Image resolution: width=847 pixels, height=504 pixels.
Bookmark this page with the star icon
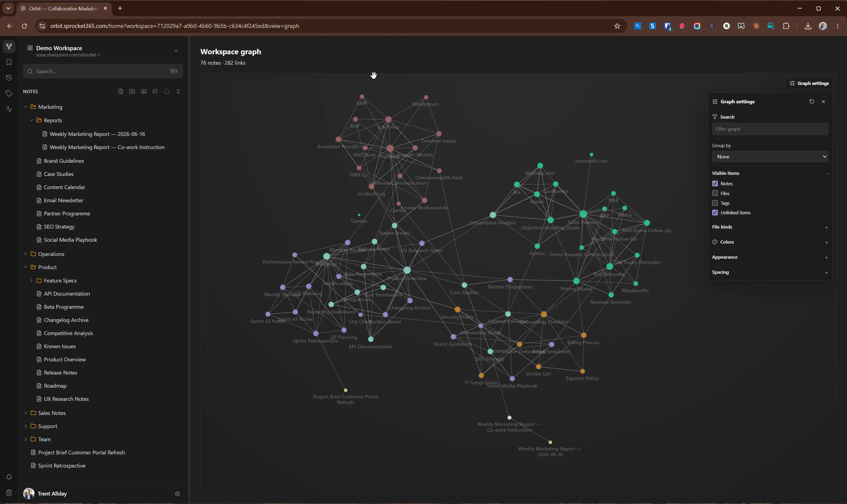pyautogui.click(x=617, y=26)
